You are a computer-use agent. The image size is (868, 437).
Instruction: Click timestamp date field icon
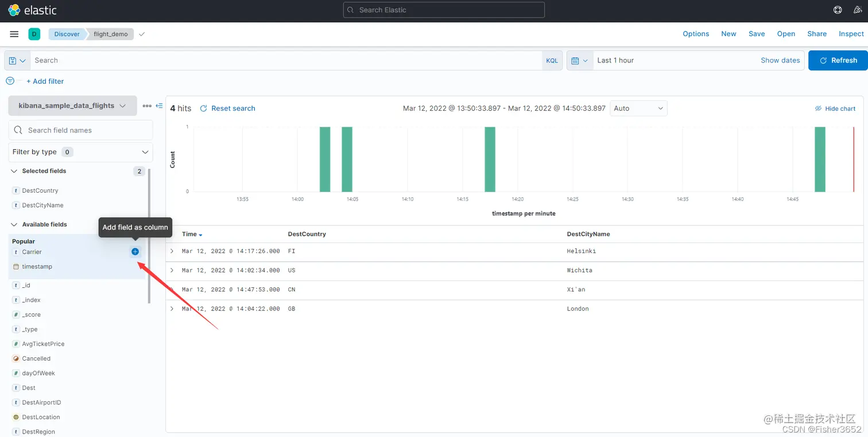tap(16, 267)
